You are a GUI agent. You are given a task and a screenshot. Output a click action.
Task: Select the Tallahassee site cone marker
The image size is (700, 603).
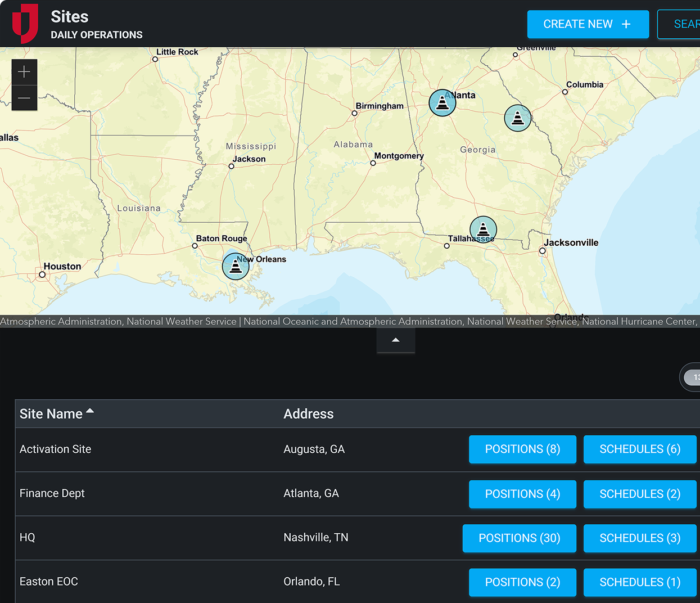pyautogui.click(x=483, y=229)
